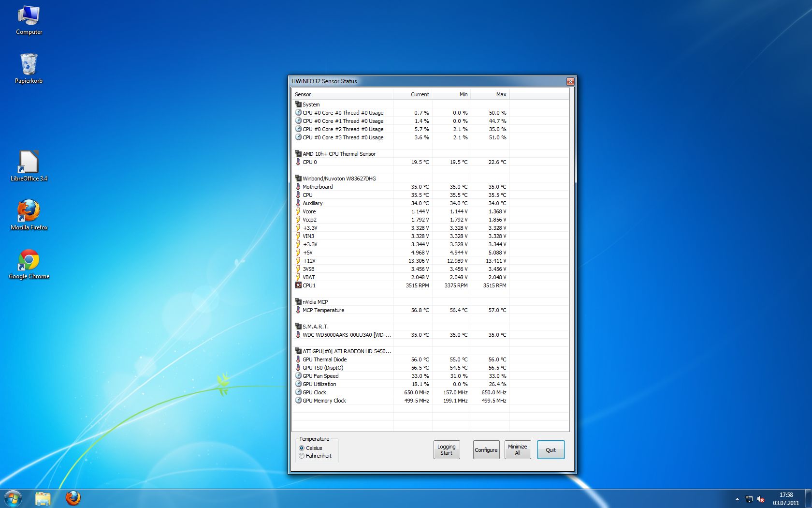Image resolution: width=812 pixels, height=508 pixels.
Task: Click the gauge icon beside GPU Memory Clock
Action: (298, 400)
